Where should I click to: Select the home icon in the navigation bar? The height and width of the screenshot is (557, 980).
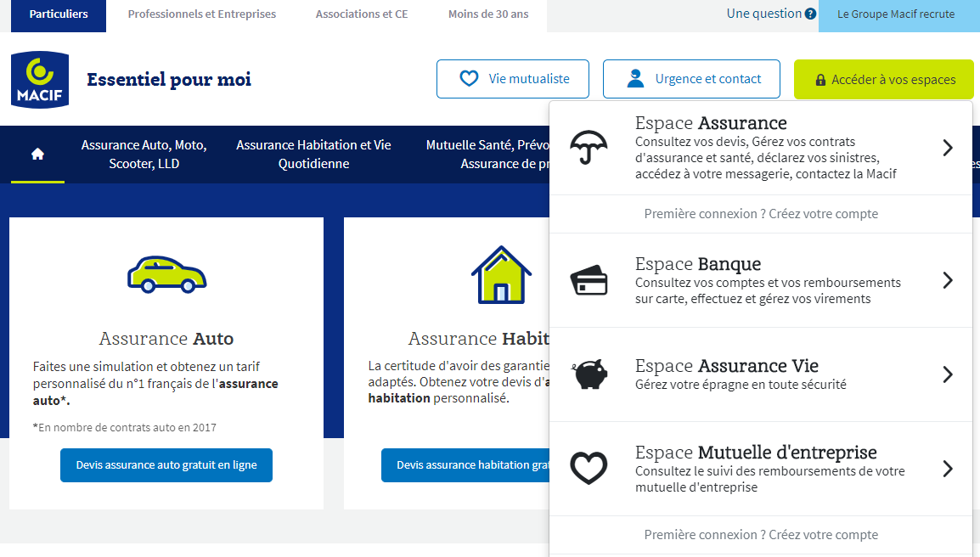37,155
